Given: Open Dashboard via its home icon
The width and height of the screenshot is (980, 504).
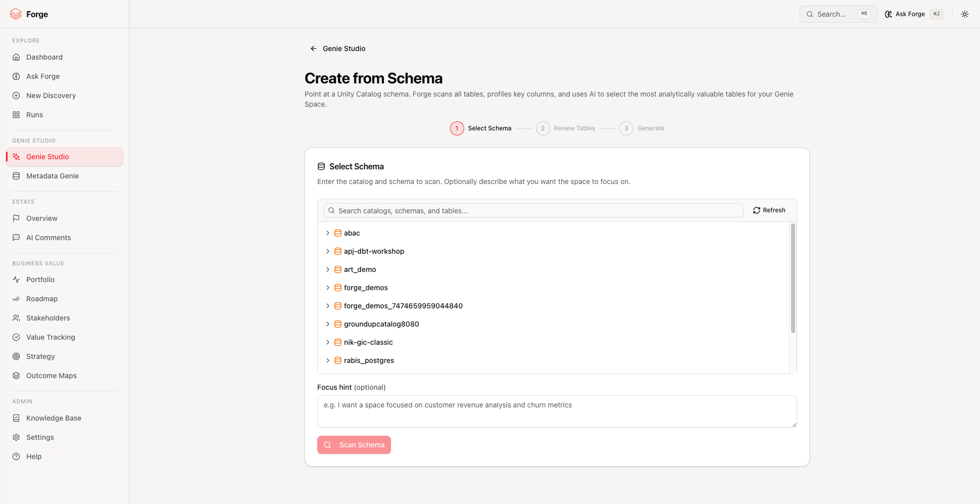Looking at the screenshot, I should click(x=16, y=57).
